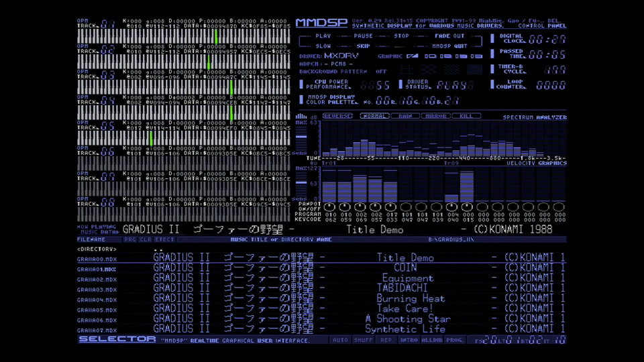The height and width of the screenshot is (362, 644).
Task: Toggle panpot knob above keycode 069
Action: click(x=360, y=207)
